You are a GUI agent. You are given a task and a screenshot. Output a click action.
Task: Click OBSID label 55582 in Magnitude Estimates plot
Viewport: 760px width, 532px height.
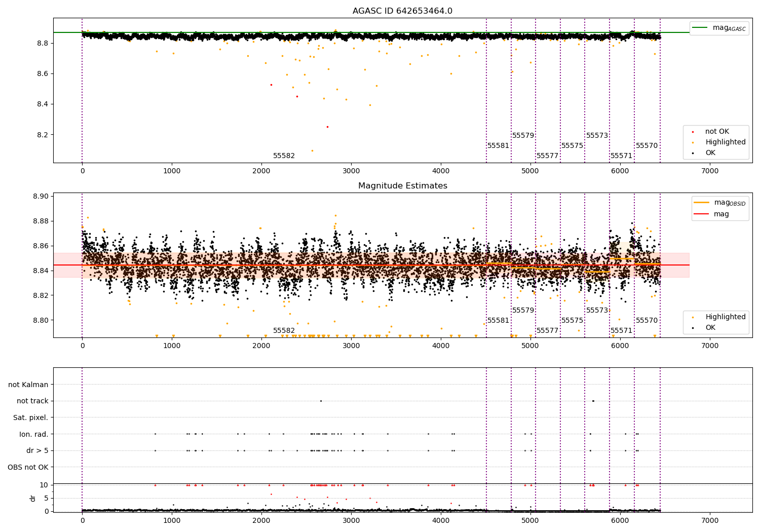coord(284,331)
